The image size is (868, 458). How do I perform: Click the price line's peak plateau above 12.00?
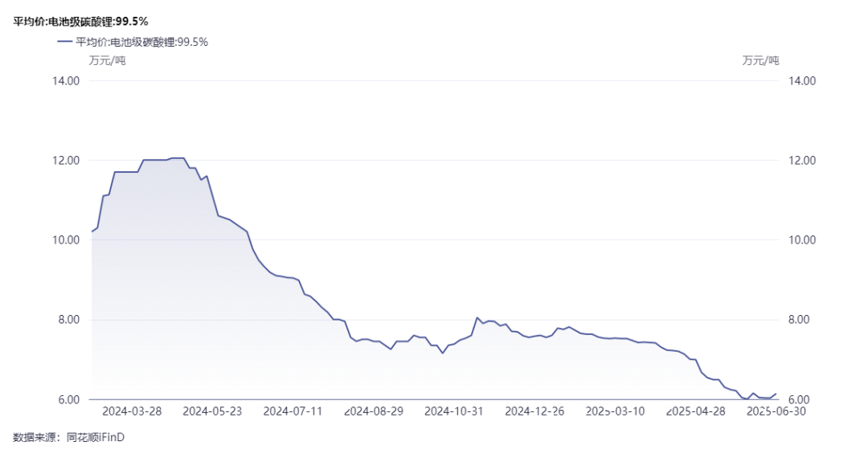coord(178,158)
